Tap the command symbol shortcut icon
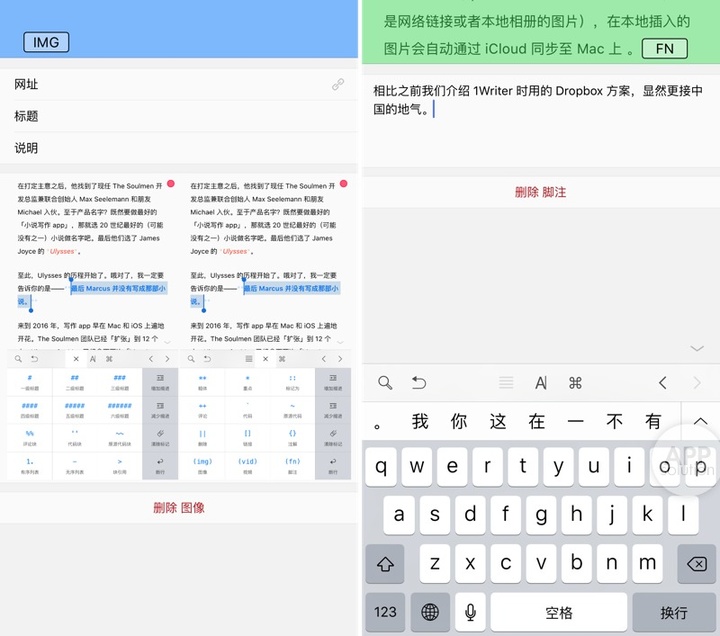The width and height of the screenshot is (720, 636). (575, 383)
